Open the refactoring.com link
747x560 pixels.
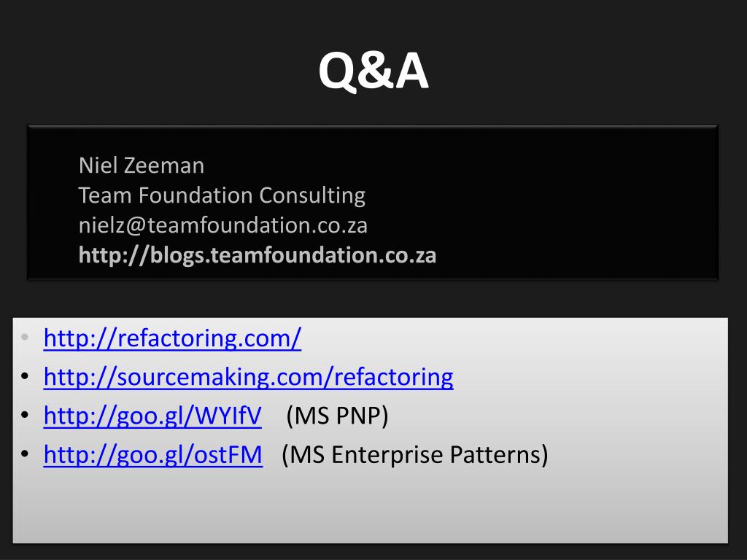(x=172, y=338)
